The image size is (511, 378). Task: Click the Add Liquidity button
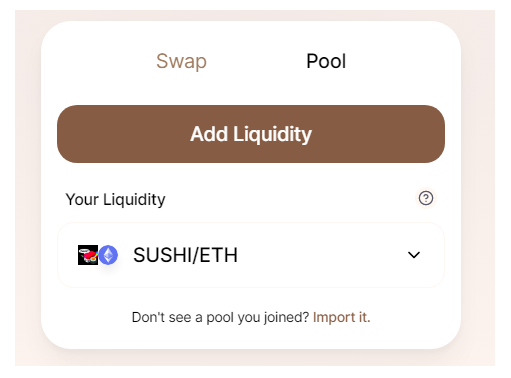pos(251,134)
